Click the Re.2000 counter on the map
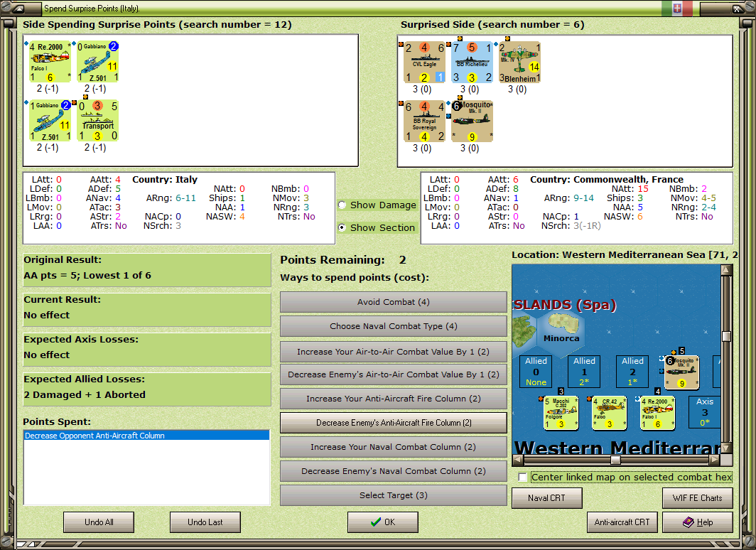Screen dimensions: 756x550 [x=658, y=413]
